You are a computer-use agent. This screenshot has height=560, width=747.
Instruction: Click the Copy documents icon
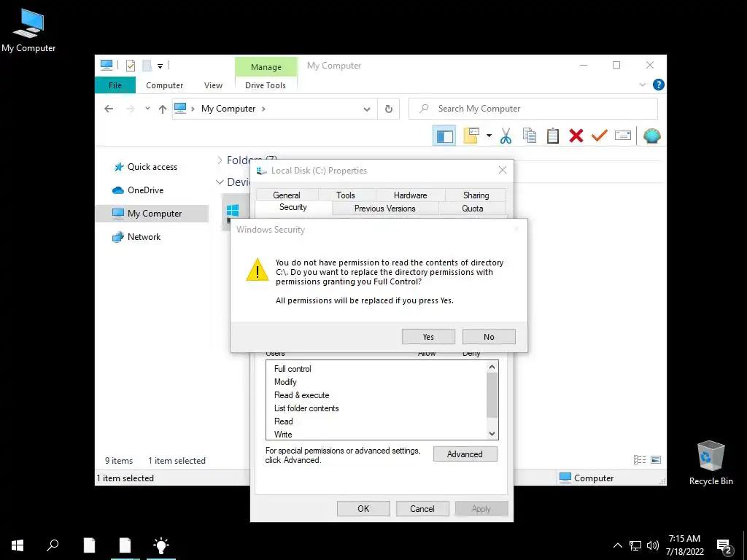[530, 136]
